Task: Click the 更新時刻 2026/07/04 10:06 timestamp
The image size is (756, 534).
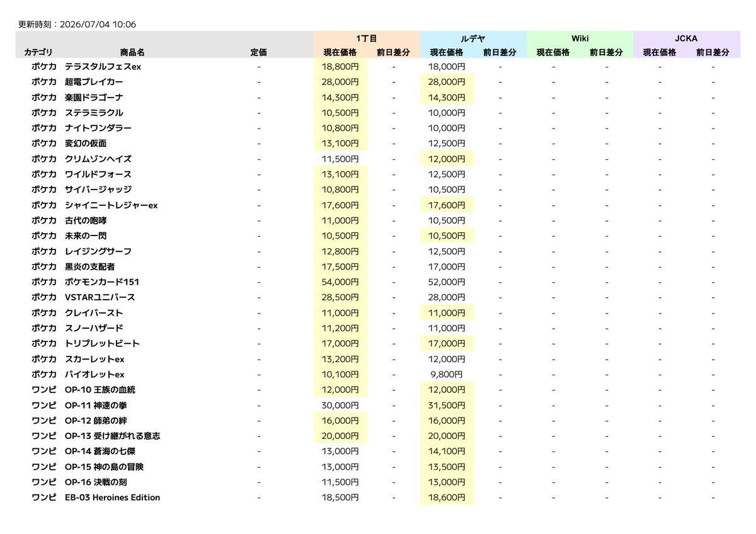Action: click(77, 25)
